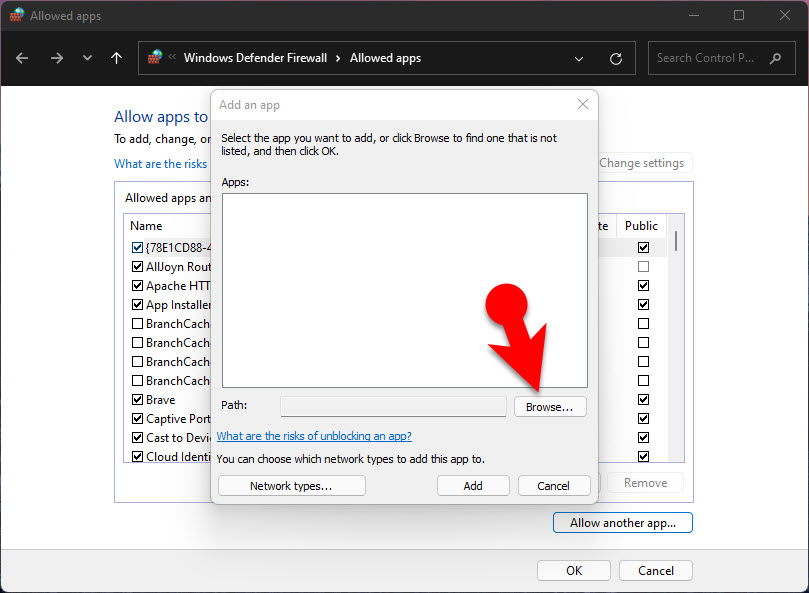Maximize the Allowed apps window
The height and width of the screenshot is (593, 809).
[x=739, y=15]
